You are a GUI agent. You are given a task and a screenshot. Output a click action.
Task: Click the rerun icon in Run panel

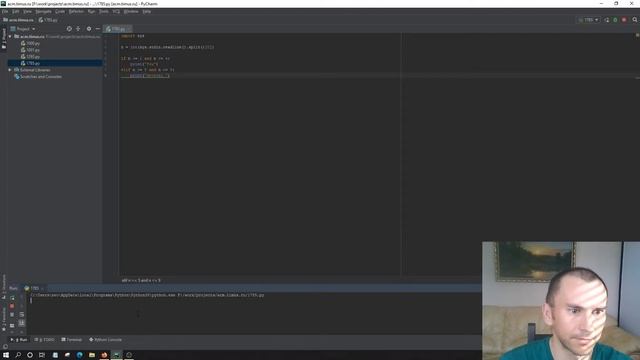[x=12, y=297]
